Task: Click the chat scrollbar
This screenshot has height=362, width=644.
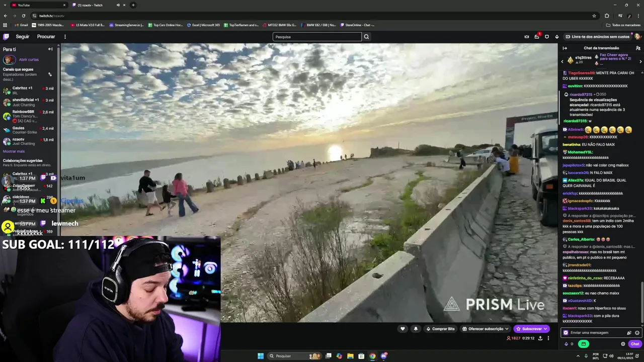Action: click(x=641, y=303)
